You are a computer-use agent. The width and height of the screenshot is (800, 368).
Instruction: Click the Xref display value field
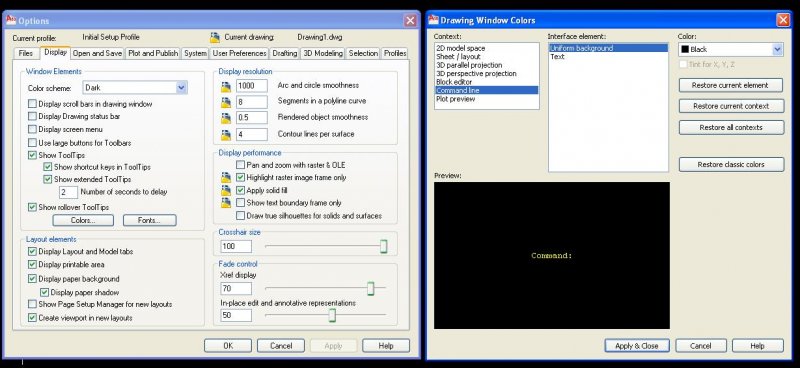236,288
